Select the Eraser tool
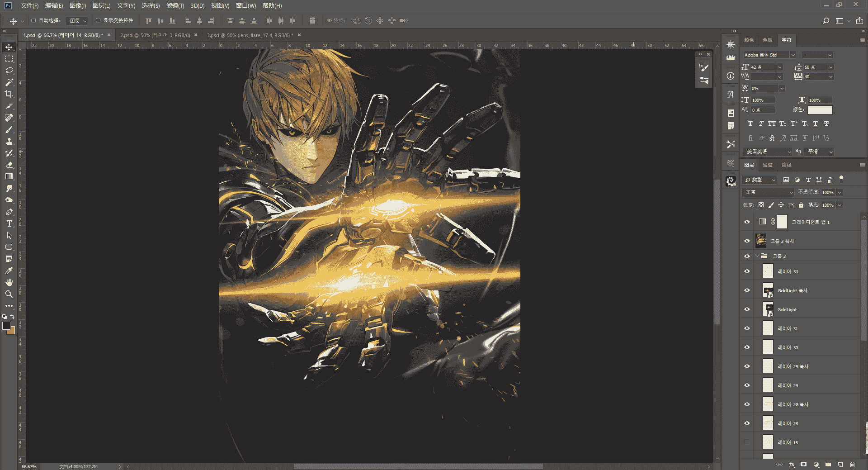 click(x=9, y=165)
